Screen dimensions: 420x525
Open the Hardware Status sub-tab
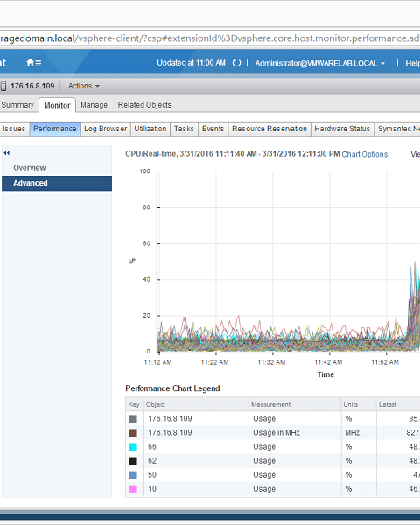coord(342,129)
